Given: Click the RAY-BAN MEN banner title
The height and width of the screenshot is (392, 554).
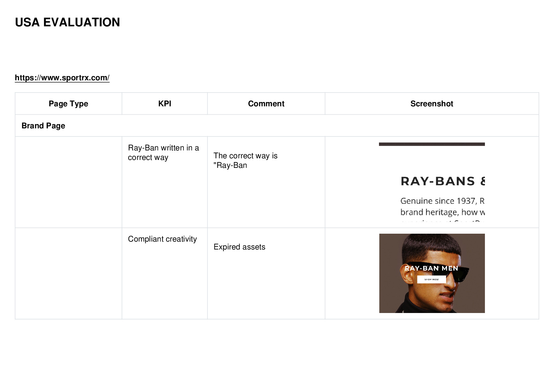Looking at the screenshot, I should point(431,268).
